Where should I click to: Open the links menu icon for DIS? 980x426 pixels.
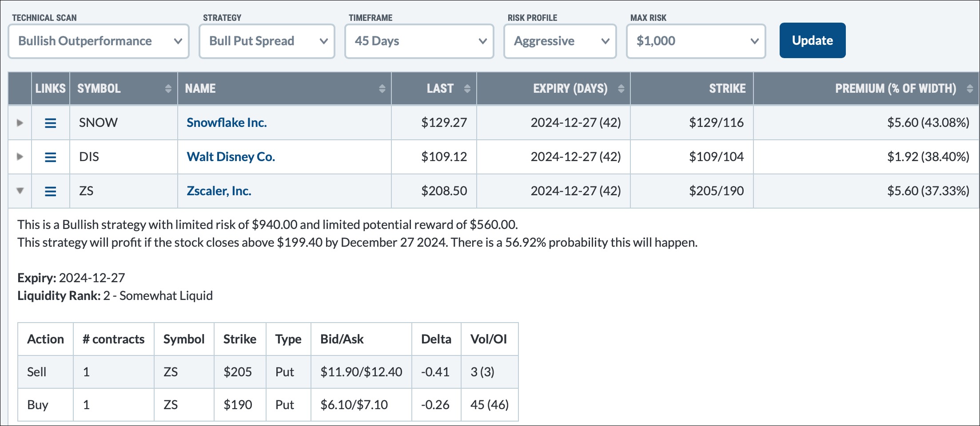coord(51,157)
